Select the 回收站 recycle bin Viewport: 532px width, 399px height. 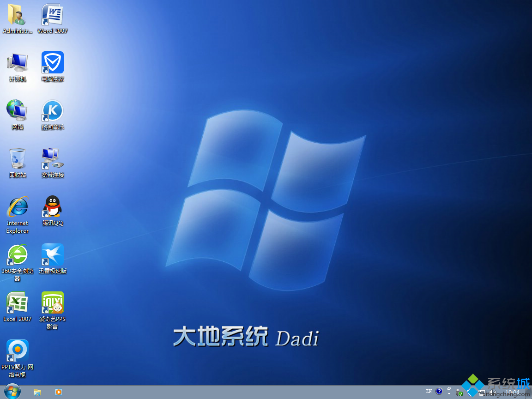pyautogui.click(x=17, y=163)
